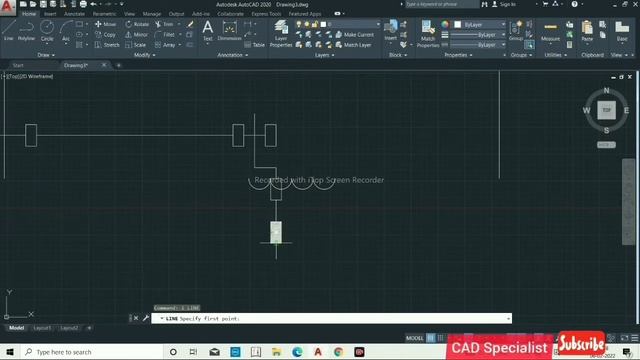The image size is (640, 360).
Task: Select the Polyline tool
Action: [26, 31]
